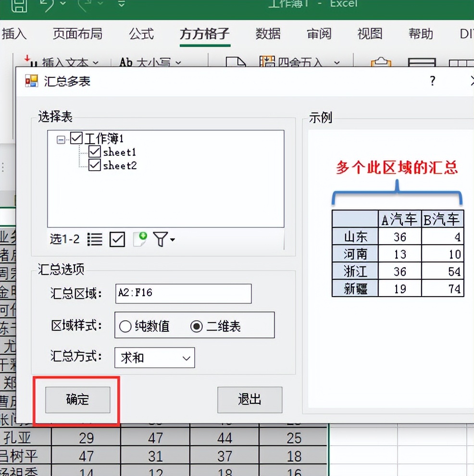Click the 汇总区域 input showing A2:F16
474x476 pixels.
tap(183, 293)
